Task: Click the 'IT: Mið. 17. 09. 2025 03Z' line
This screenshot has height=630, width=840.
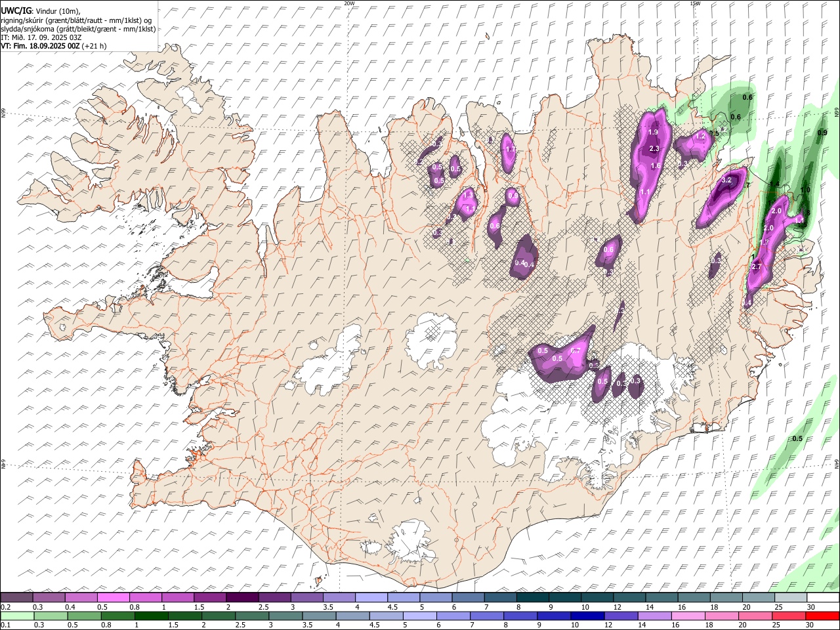Action: point(41,37)
